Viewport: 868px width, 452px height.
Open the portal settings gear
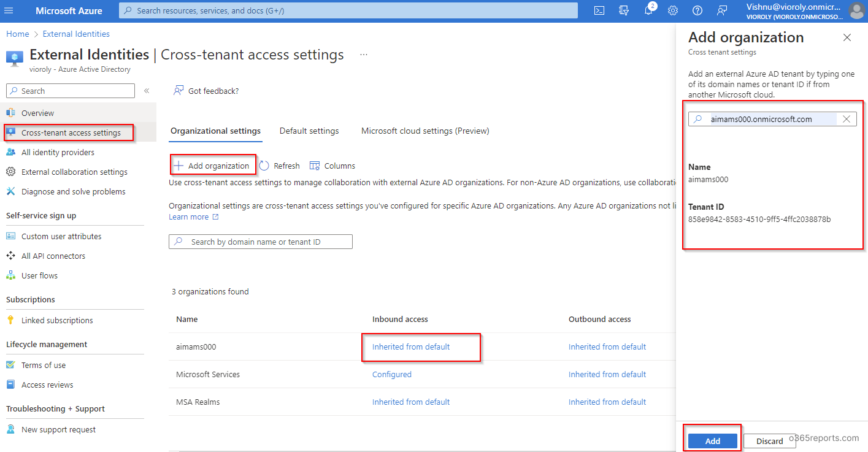tap(673, 10)
